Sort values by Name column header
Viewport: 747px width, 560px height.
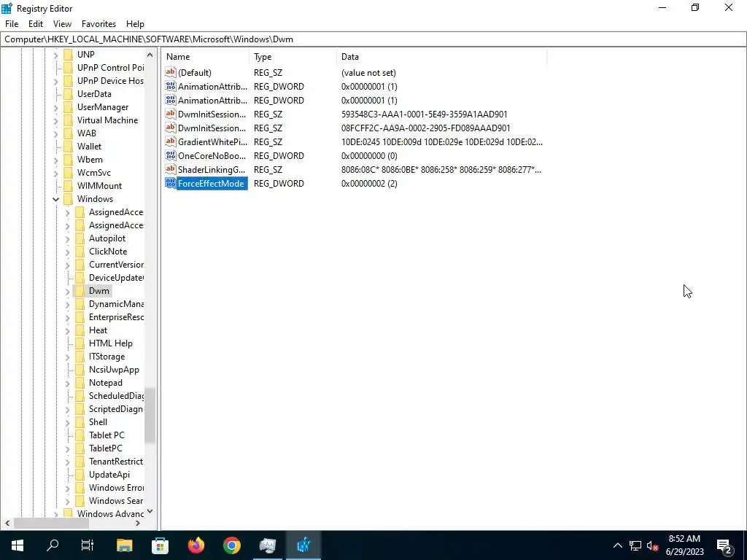(x=206, y=57)
